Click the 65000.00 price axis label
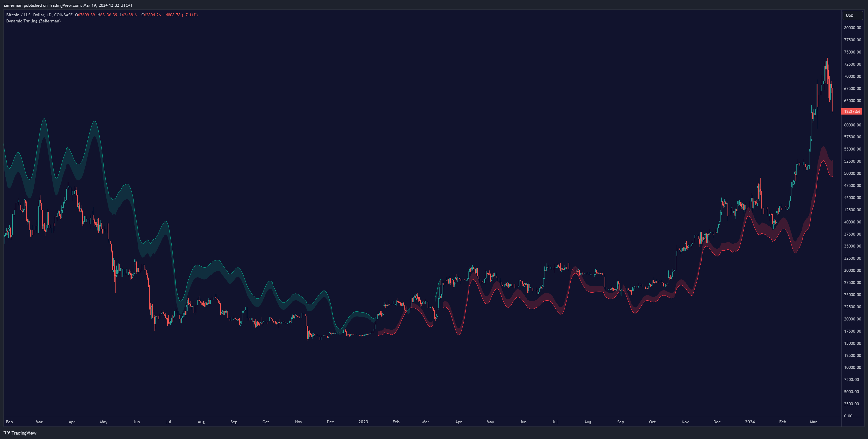 [x=853, y=101]
